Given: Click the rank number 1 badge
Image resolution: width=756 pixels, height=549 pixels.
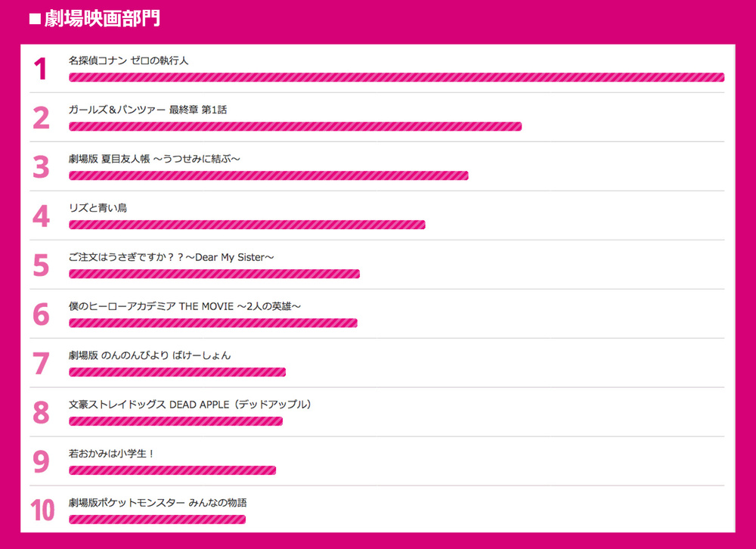Looking at the screenshot, I should 41,69.
